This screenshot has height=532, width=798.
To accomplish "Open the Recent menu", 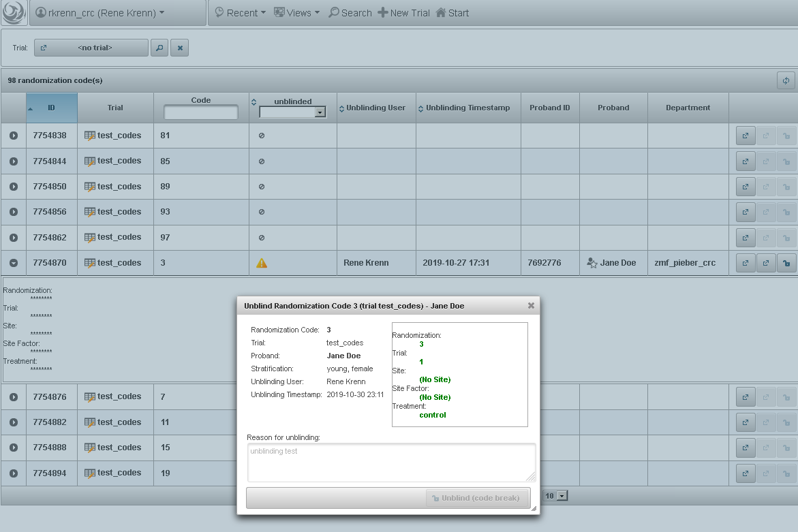I will point(240,12).
